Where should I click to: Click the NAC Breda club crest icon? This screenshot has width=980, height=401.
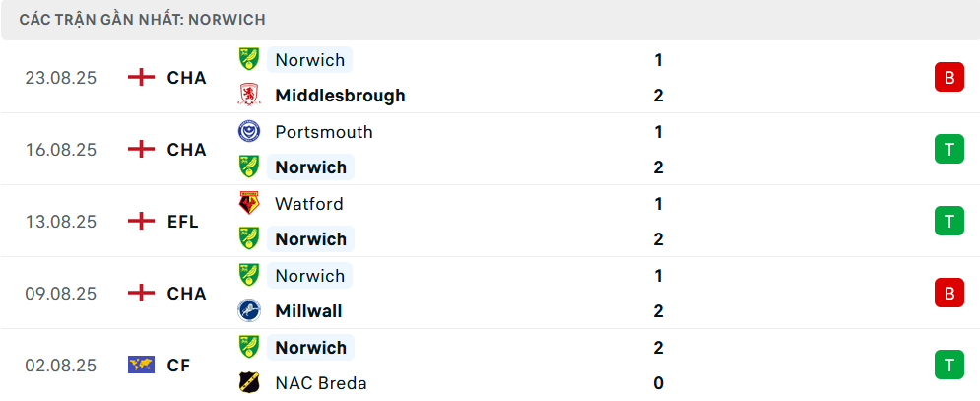point(249,383)
